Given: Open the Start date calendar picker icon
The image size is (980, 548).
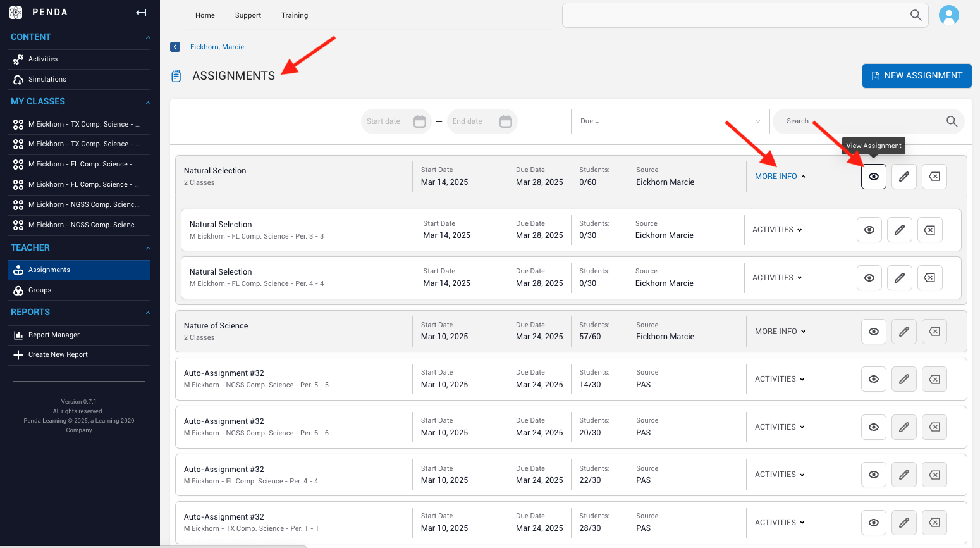Looking at the screenshot, I should coord(419,121).
